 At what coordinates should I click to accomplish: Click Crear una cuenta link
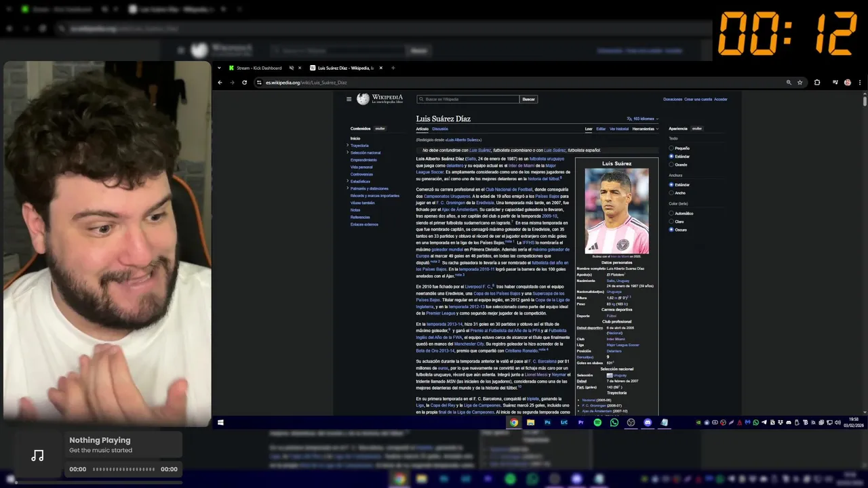tap(698, 99)
